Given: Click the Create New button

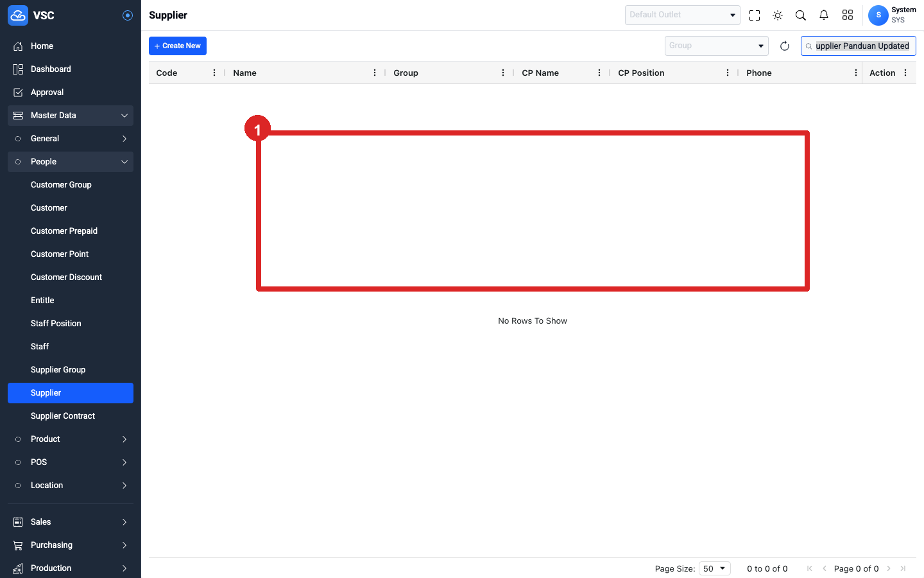Looking at the screenshot, I should [178, 46].
